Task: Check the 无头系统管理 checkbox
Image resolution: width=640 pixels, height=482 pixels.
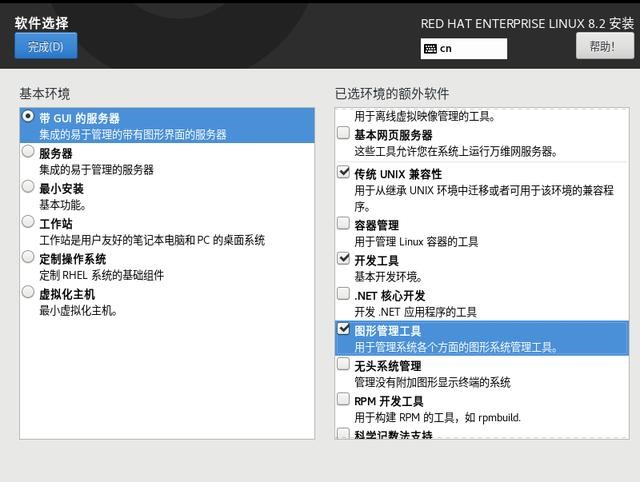Action: (x=343, y=364)
